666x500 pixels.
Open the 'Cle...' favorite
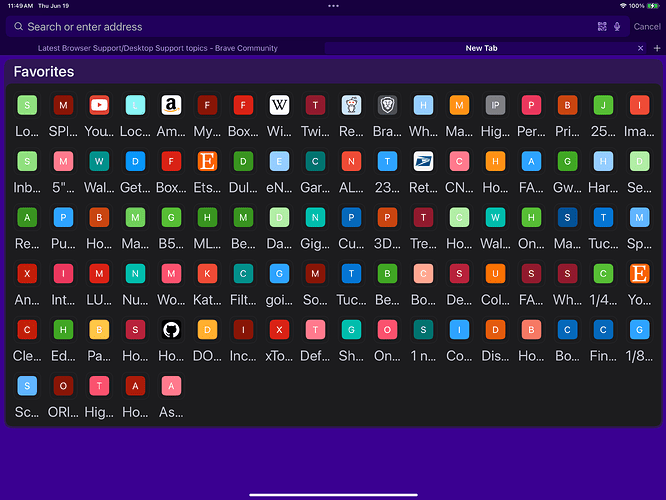(x=27, y=330)
